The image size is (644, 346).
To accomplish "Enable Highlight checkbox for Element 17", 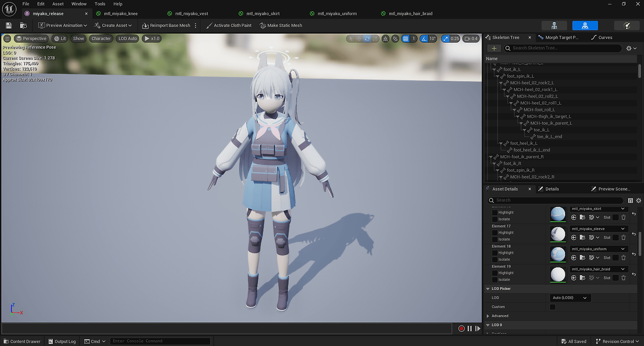I will pyautogui.click(x=495, y=233).
